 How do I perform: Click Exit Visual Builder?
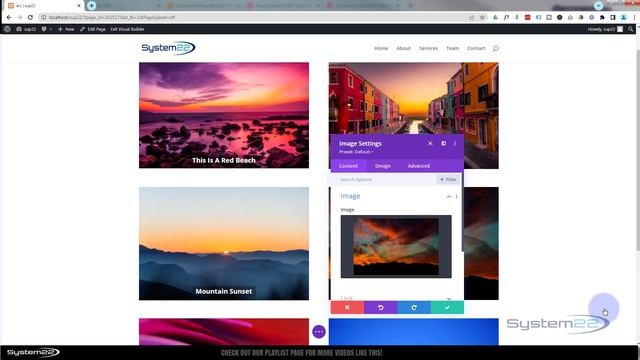[127, 29]
